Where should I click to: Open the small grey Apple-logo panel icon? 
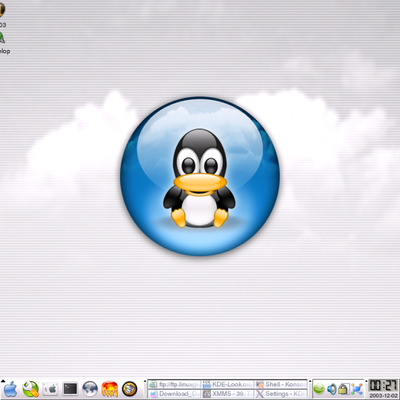coord(50,389)
